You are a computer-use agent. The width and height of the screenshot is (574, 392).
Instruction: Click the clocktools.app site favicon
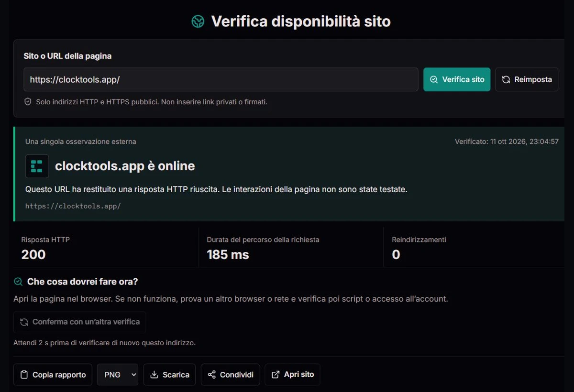click(x=37, y=166)
